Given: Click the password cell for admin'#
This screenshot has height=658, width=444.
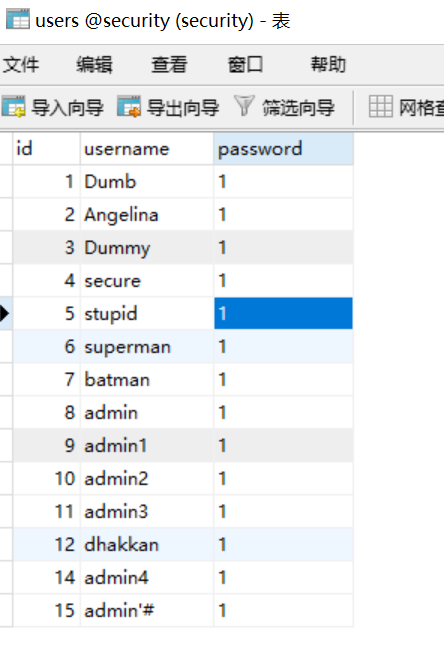Looking at the screenshot, I should (283, 611).
